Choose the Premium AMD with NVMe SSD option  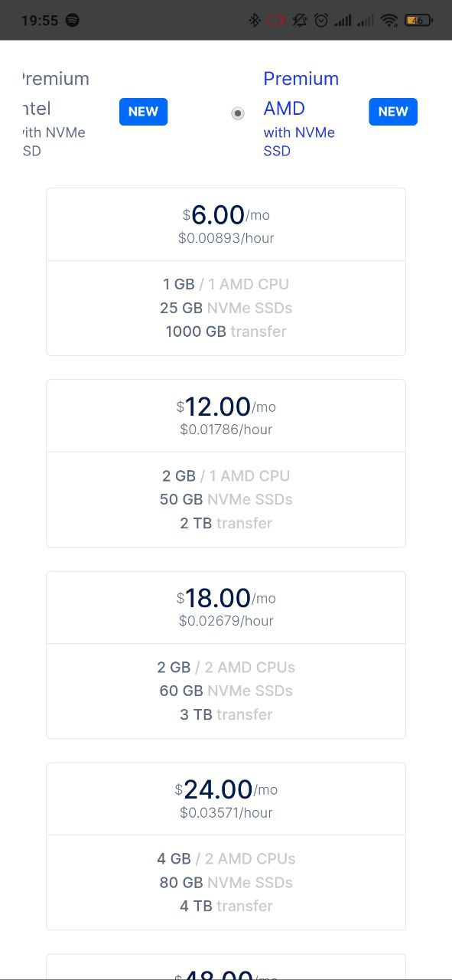coord(301,113)
